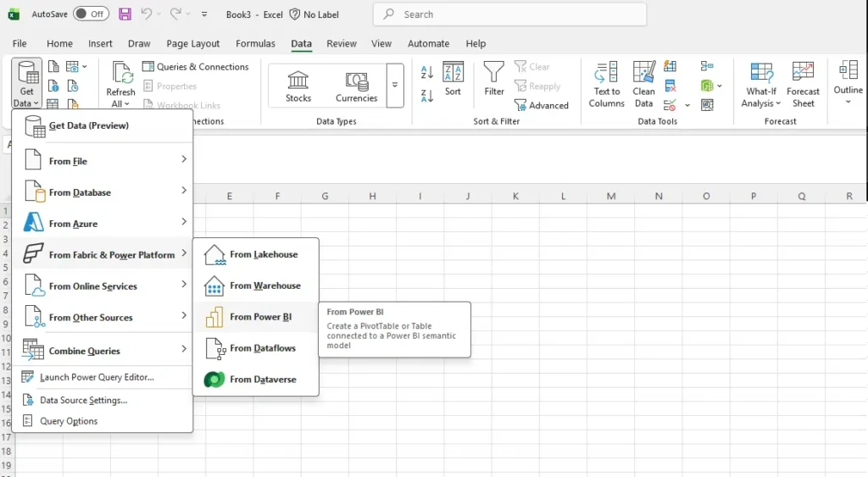Open the File tab
This screenshot has width=868, height=477.
[x=19, y=43]
